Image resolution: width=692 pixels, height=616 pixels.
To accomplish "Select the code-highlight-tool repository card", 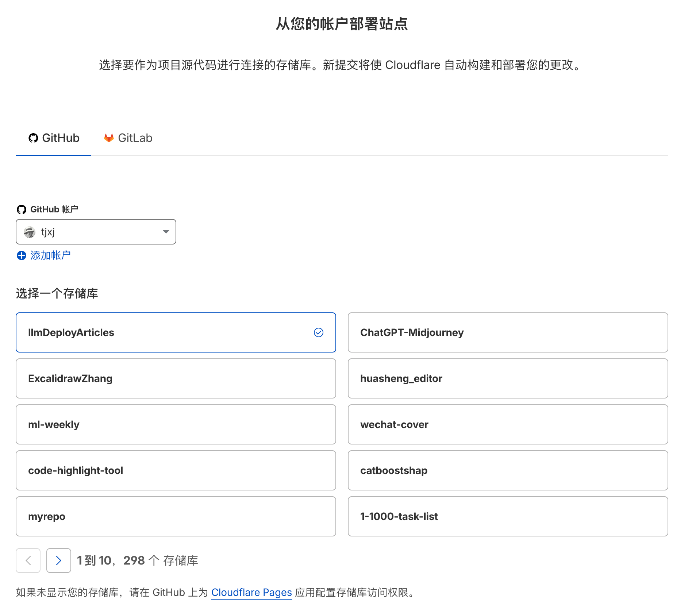I will (176, 470).
